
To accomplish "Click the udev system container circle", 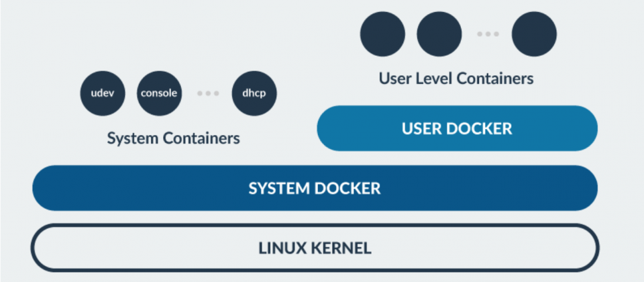I will coord(102,93).
